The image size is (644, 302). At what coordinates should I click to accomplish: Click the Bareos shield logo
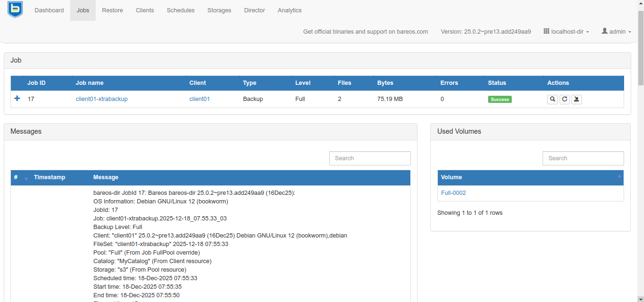coord(15,9)
